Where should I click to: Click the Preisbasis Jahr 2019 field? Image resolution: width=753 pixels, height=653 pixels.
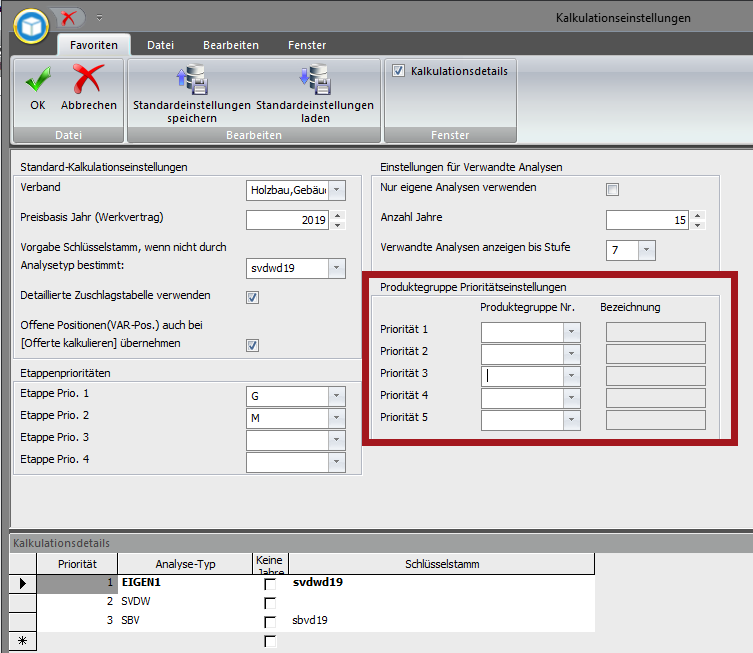[x=287, y=220]
